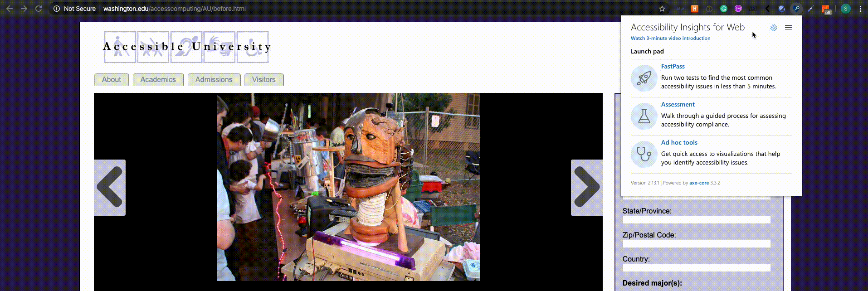This screenshot has width=868, height=291.
Task: Open the green S profile avatar
Action: 845,9
